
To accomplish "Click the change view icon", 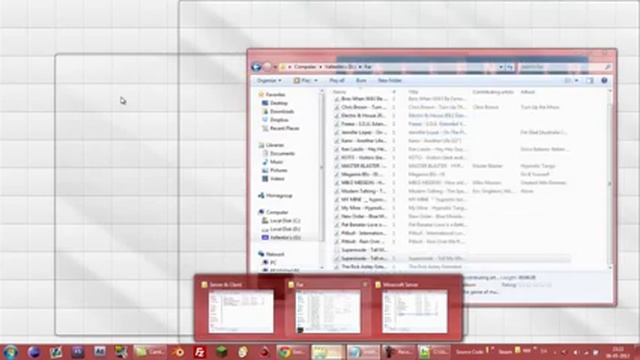I will pyautogui.click(x=568, y=80).
